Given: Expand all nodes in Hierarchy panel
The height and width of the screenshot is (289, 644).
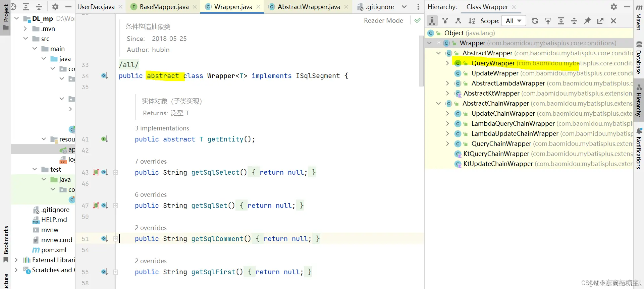Looking at the screenshot, I should [561, 21].
